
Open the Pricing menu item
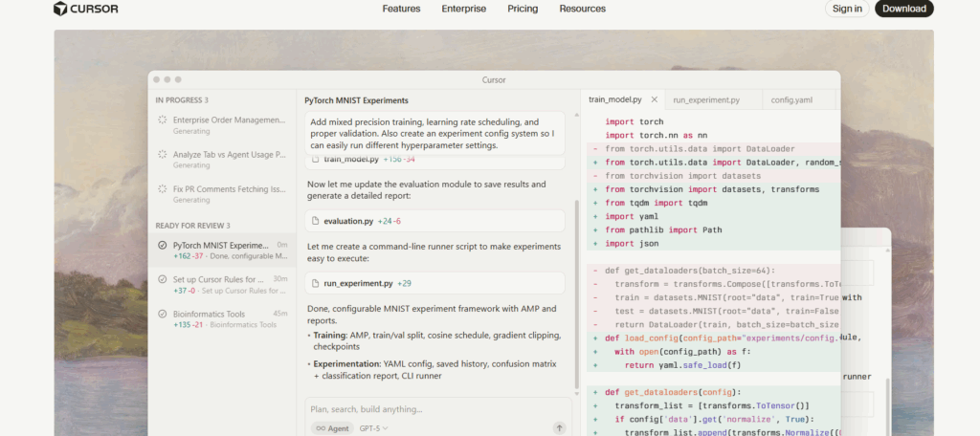tap(523, 9)
